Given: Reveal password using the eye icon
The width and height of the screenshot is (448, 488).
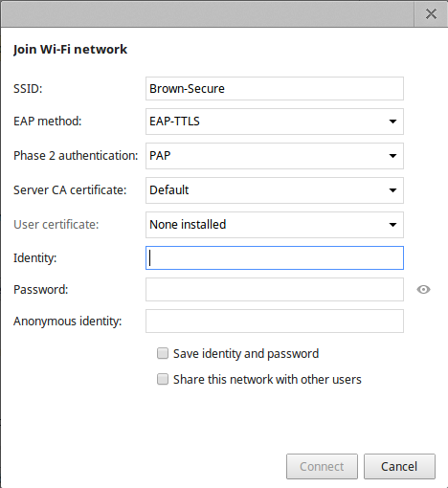Looking at the screenshot, I should [423, 289].
